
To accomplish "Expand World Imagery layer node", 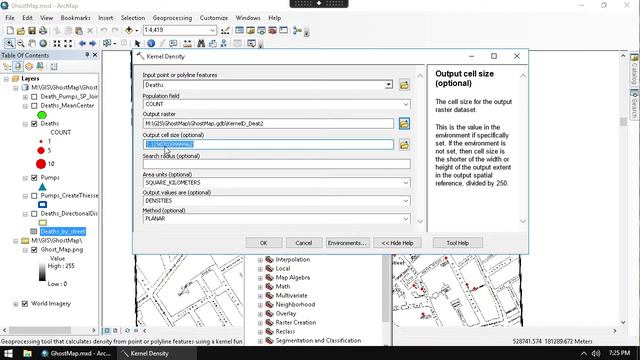I will (x=16, y=304).
